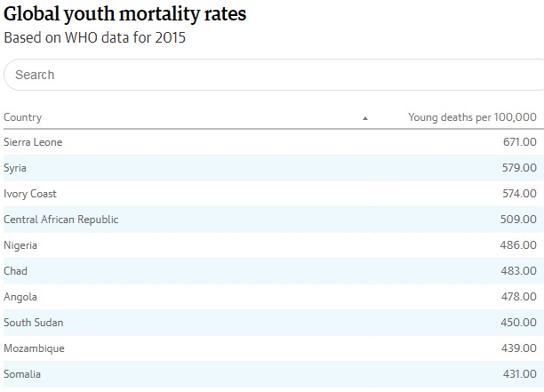Click the sort arrow icon in header

click(x=365, y=118)
